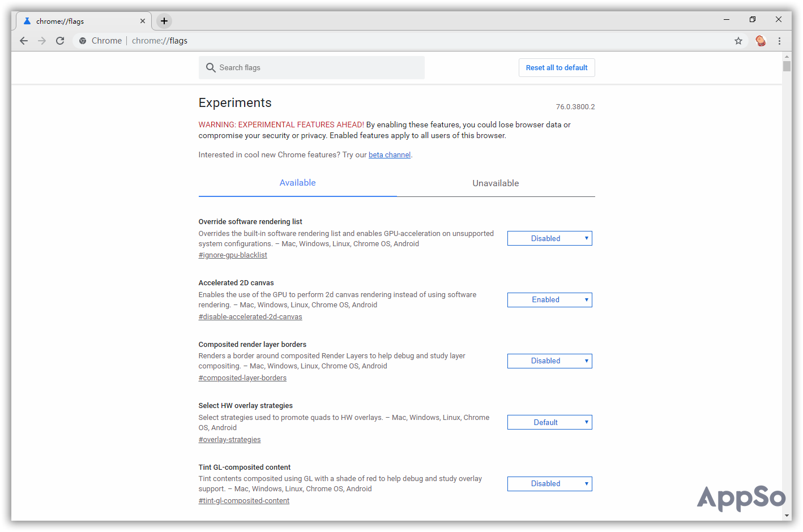
Task: Focus the Search flags input field
Action: click(311, 67)
